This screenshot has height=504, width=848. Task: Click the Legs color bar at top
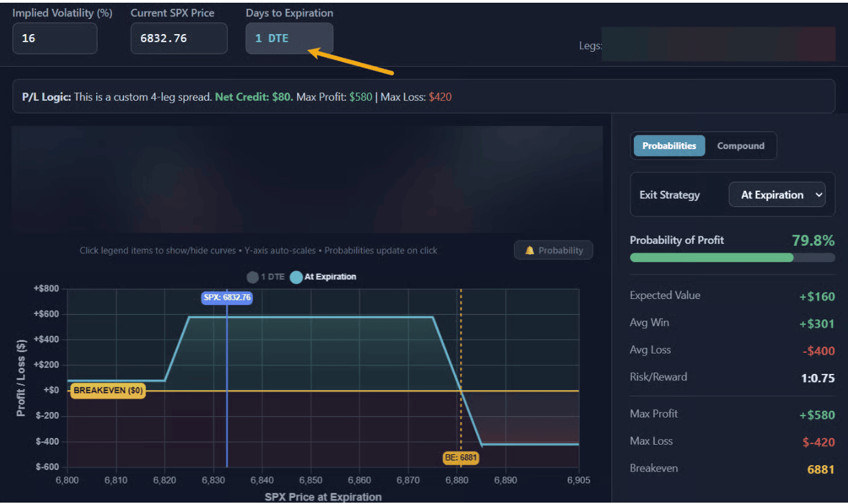point(718,44)
